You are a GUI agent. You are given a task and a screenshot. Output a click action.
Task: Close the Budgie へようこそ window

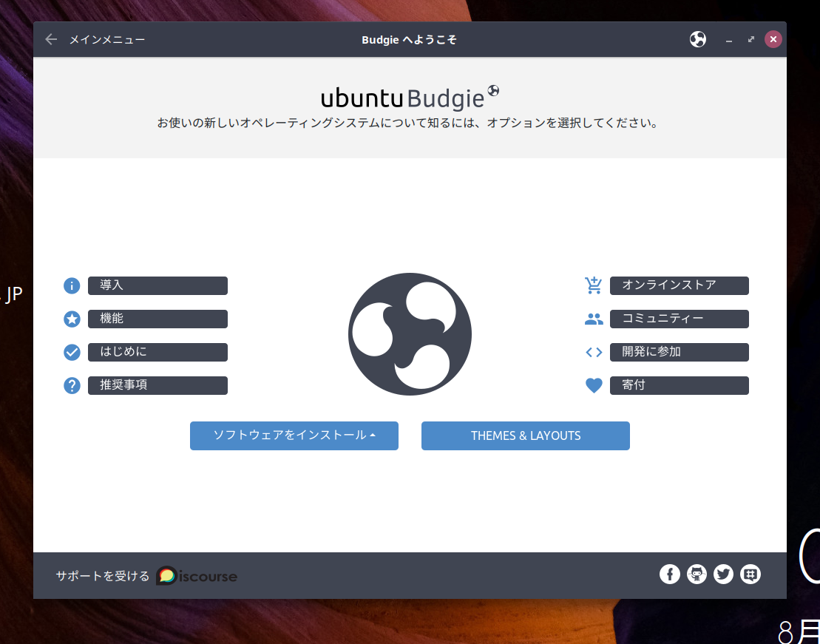773,39
